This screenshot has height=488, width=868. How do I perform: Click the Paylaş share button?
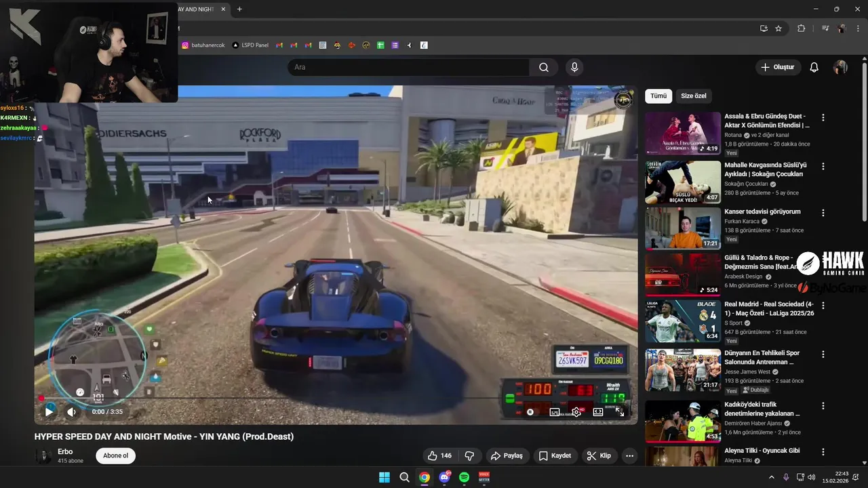pyautogui.click(x=507, y=455)
